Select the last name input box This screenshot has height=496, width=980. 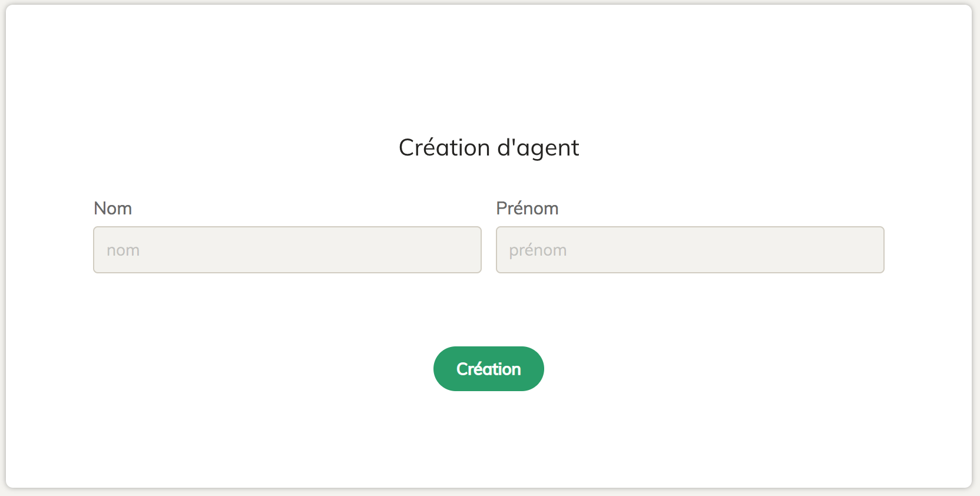click(287, 250)
